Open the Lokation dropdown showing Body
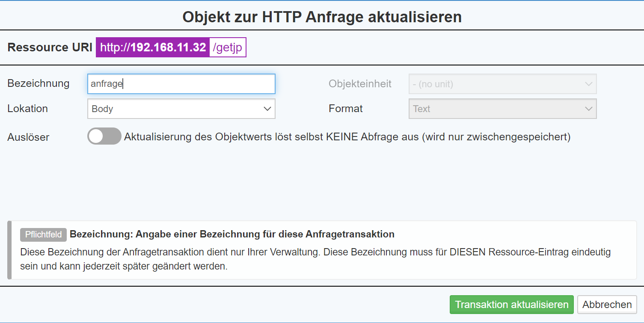The image size is (644, 323). (x=181, y=109)
